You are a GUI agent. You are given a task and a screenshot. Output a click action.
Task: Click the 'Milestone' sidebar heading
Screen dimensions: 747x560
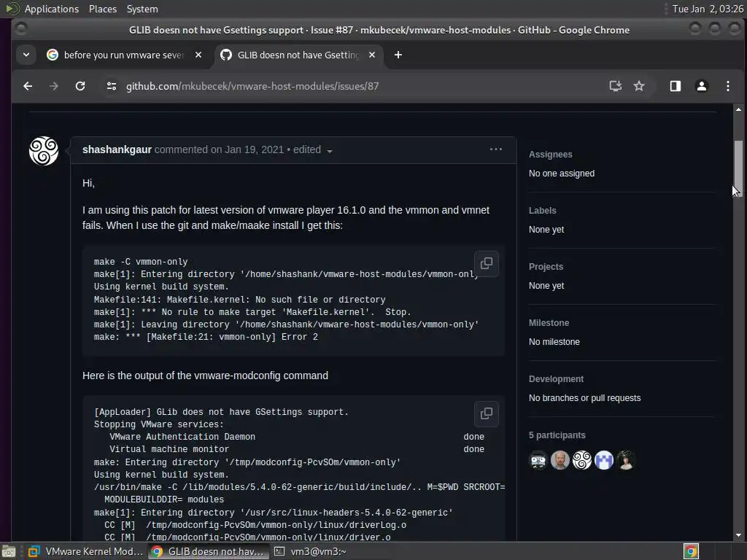(549, 323)
